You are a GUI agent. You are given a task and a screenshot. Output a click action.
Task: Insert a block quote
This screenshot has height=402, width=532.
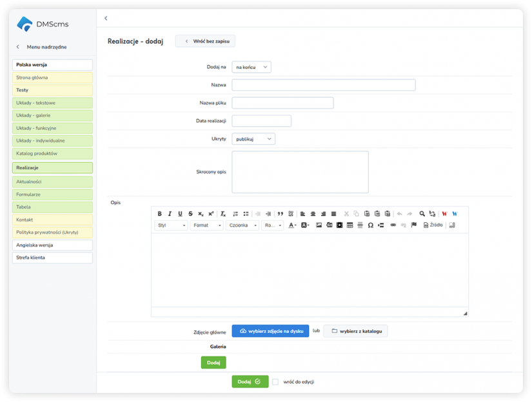280,213
